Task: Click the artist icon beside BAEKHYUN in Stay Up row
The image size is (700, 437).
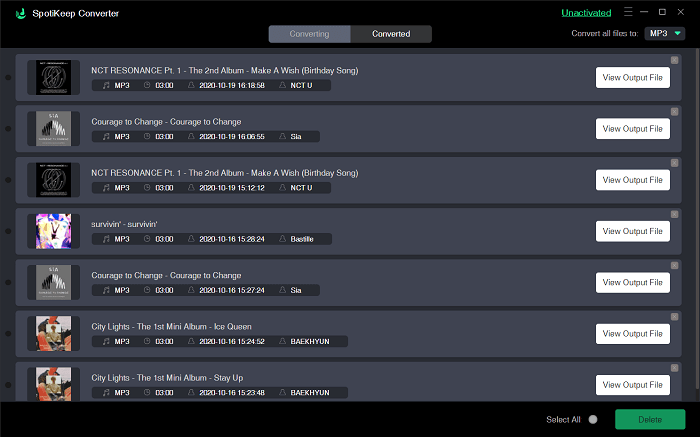Action: pyautogui.click(x=282, y=392)
